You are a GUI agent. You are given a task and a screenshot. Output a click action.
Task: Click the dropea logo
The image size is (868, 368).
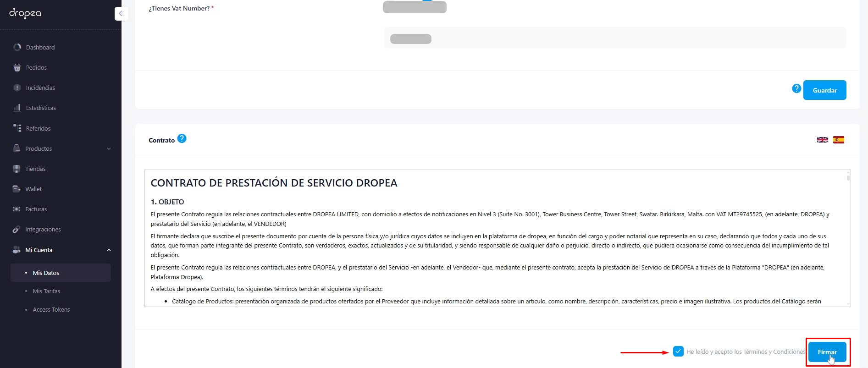tap(25, 13)
